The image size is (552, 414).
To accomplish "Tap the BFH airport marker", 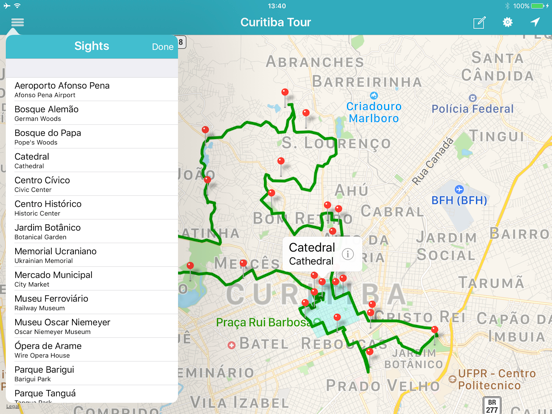I will coord(459,189).
